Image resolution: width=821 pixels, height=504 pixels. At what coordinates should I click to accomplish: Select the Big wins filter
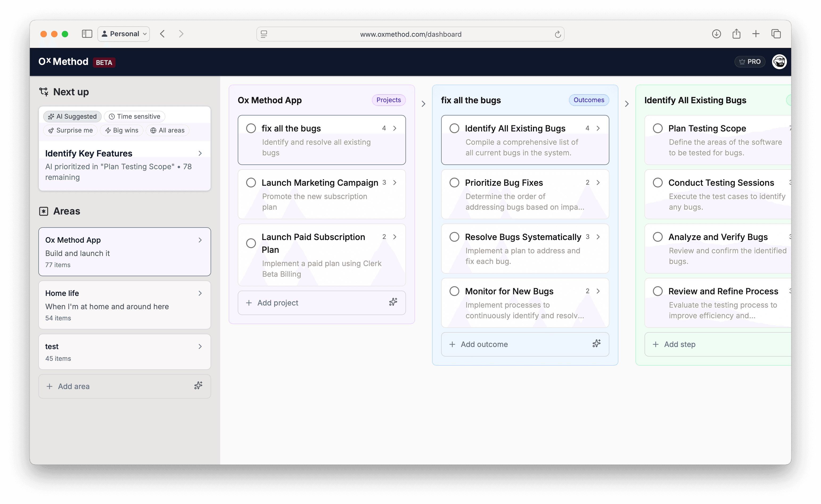[122, 130]
